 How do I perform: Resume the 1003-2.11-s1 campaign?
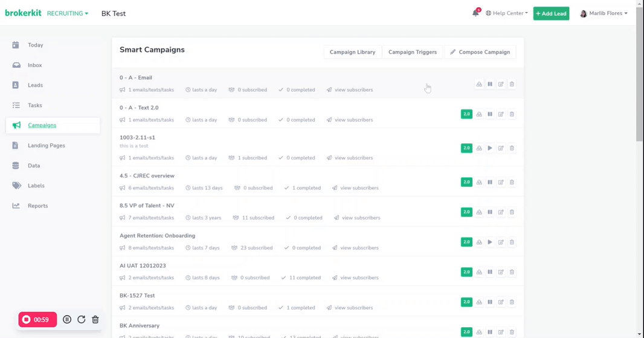coord(490,148)
